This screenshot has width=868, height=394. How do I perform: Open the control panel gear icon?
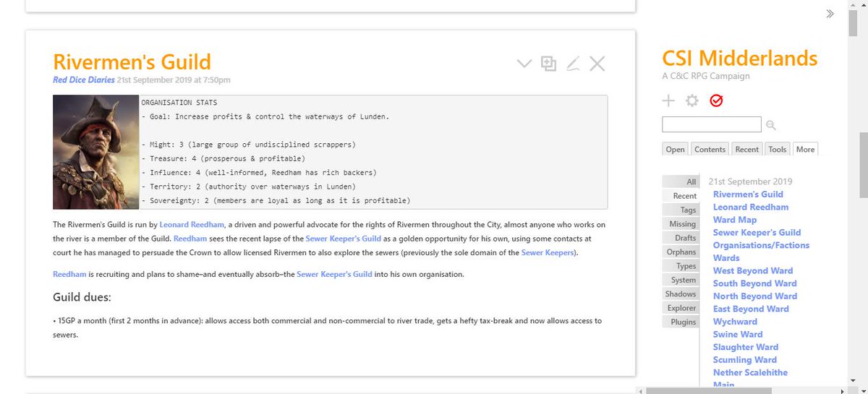pyautogui.click(x=692, y=100)
